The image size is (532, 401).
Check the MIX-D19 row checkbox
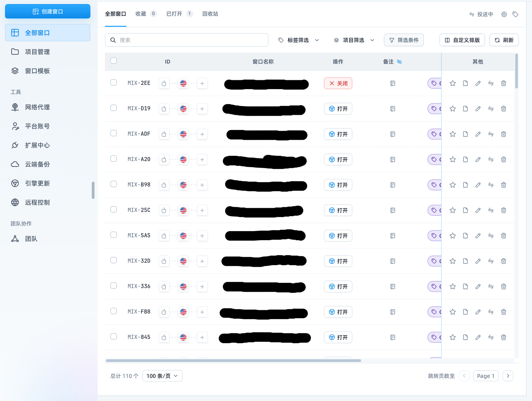(x=114, y=108)
